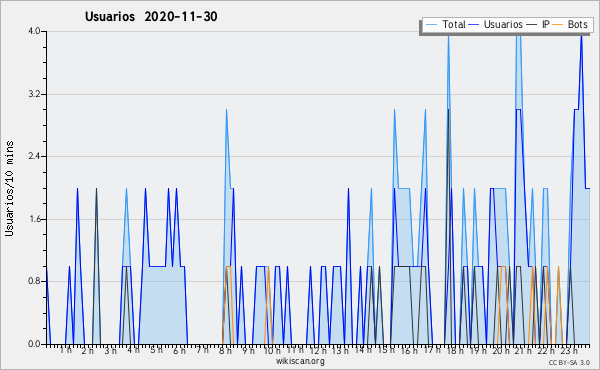Click the '12 h' x-axis label
Screen dimensions: 600x370
click(318, 350)
